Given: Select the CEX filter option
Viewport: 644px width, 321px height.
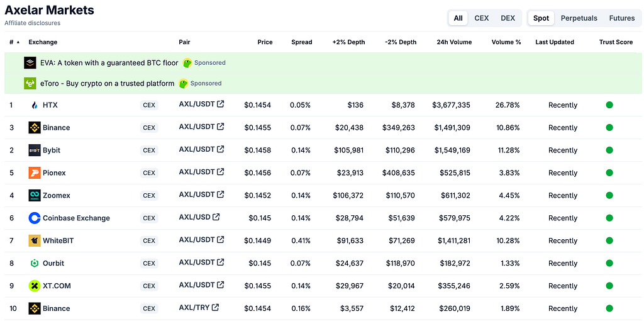Looking at the screenshot, I should [481, 18].
